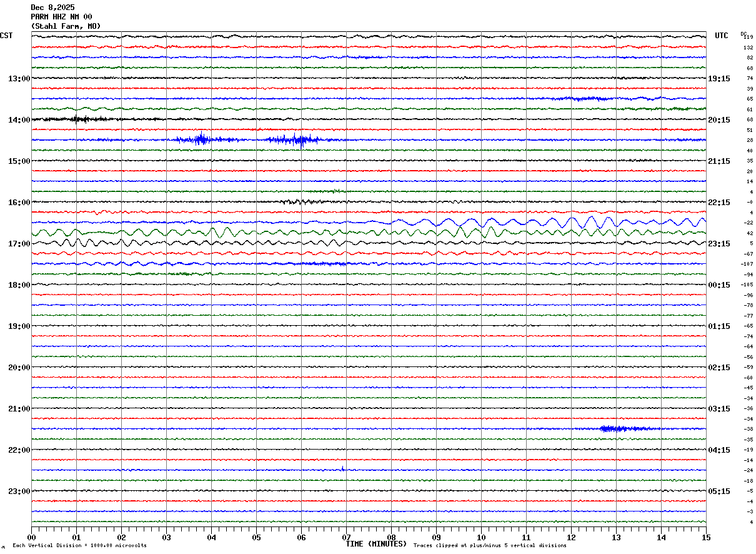This screenshot has height=554, width=756.
Task: Select the 22:15 UTC time label
Action: tap(719, 203)
